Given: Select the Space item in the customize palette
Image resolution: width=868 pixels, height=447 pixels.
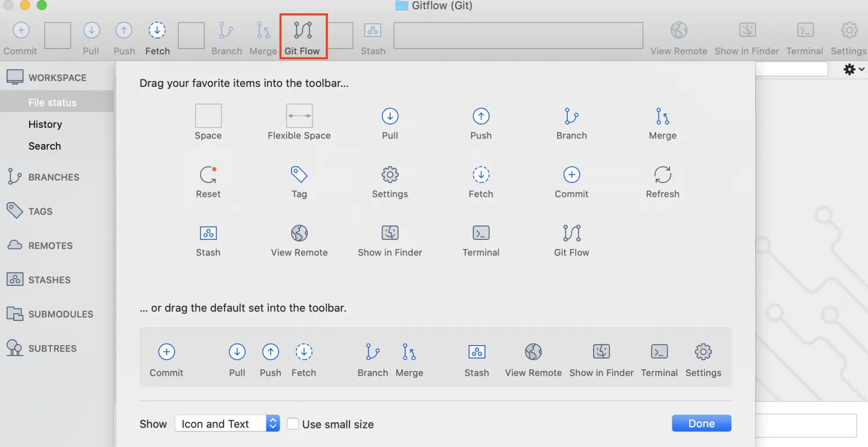Looking at the screenshot, I should pos(208,122).
